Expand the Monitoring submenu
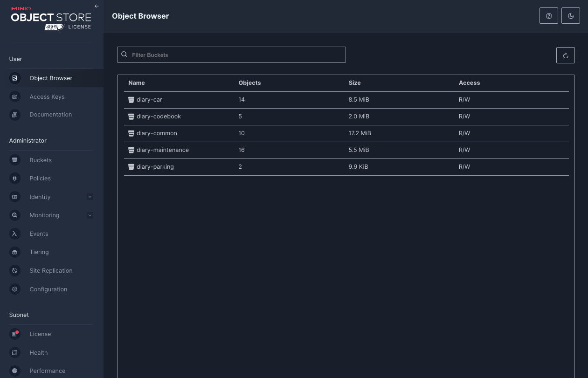588x378 pixels. 90,215
